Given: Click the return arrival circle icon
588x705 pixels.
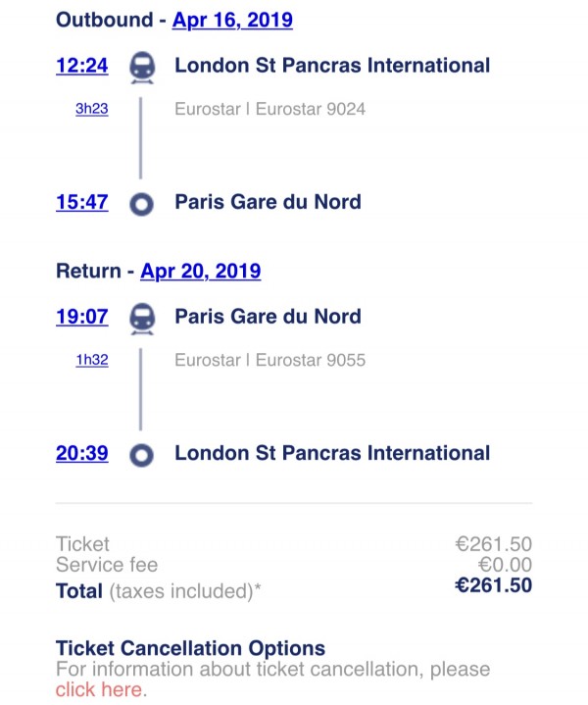Looking at the screenshot, I should [x=142, y=455].
